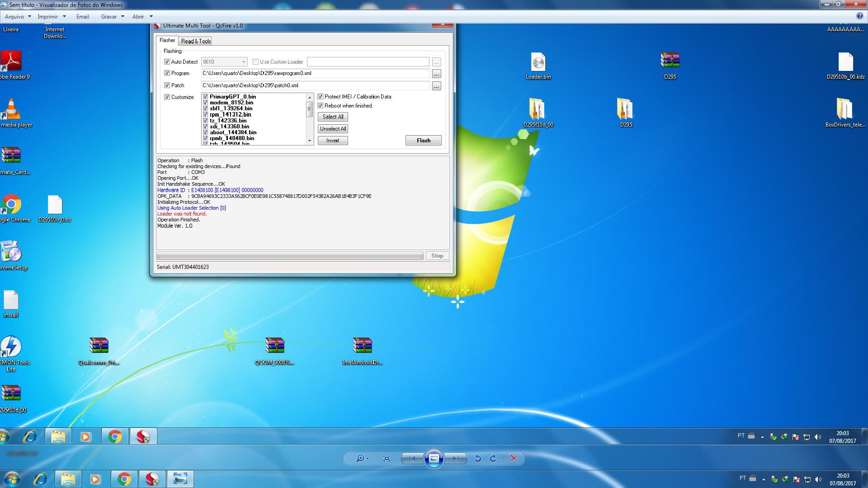This screenshot has height=488, width=868.
Task: Uncheck modem_8192.bin in partition list
Action: pyautogui.click(x=205, y=103)
